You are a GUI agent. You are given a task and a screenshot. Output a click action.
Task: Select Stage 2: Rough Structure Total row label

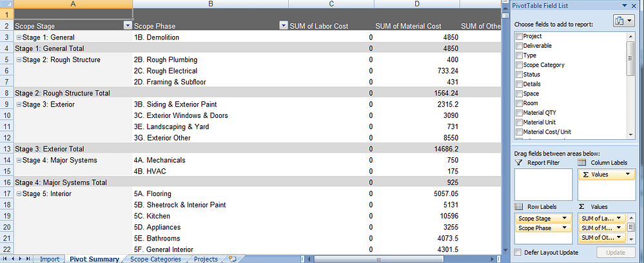point(63,93)
